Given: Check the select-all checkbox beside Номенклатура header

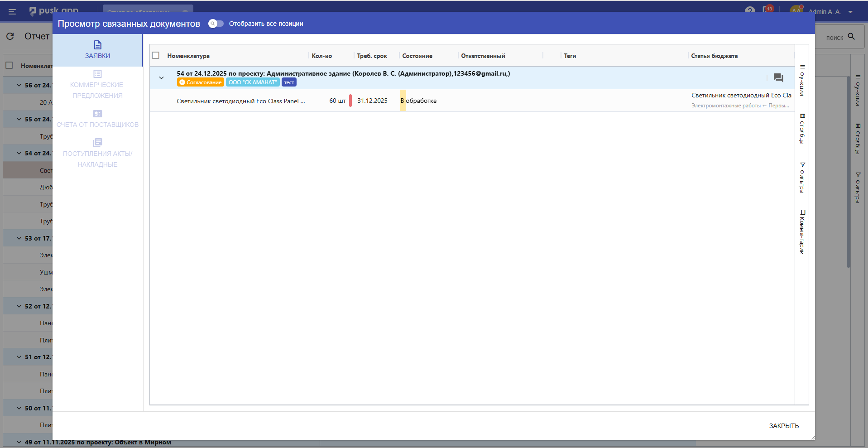Looking at the screenshot, I should point(156,55).
